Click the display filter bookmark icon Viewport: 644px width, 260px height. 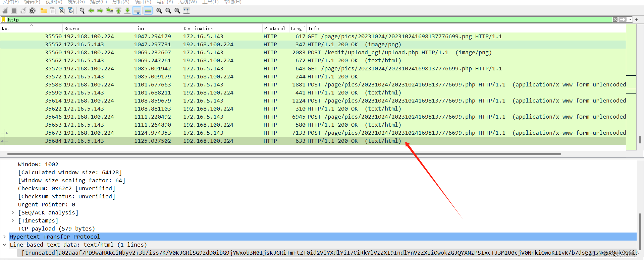coord(4,20)
